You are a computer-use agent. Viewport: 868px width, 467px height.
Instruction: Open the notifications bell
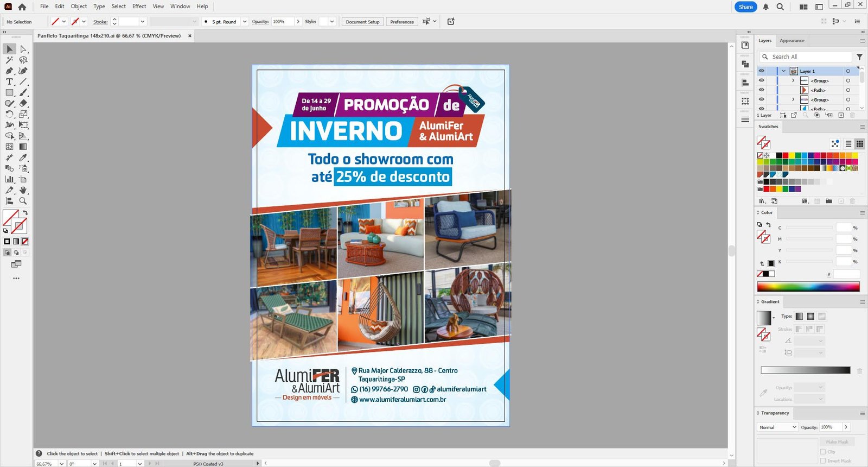click(x=765, y=7)
